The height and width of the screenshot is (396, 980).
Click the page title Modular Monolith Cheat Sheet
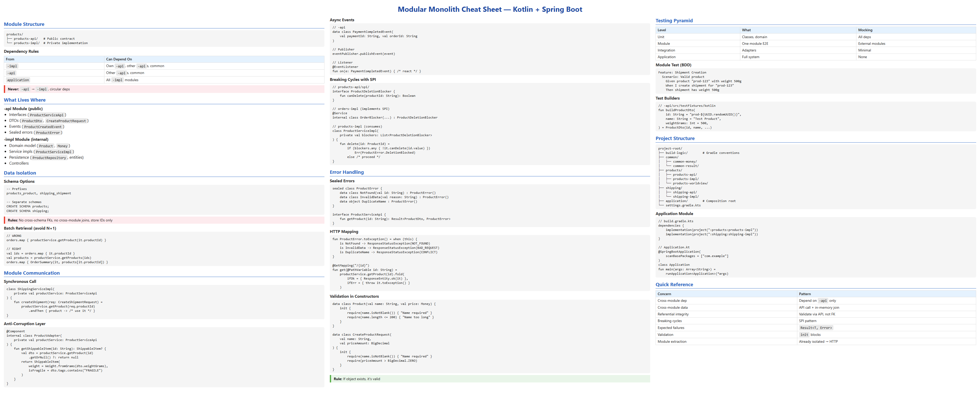[490, 9]
